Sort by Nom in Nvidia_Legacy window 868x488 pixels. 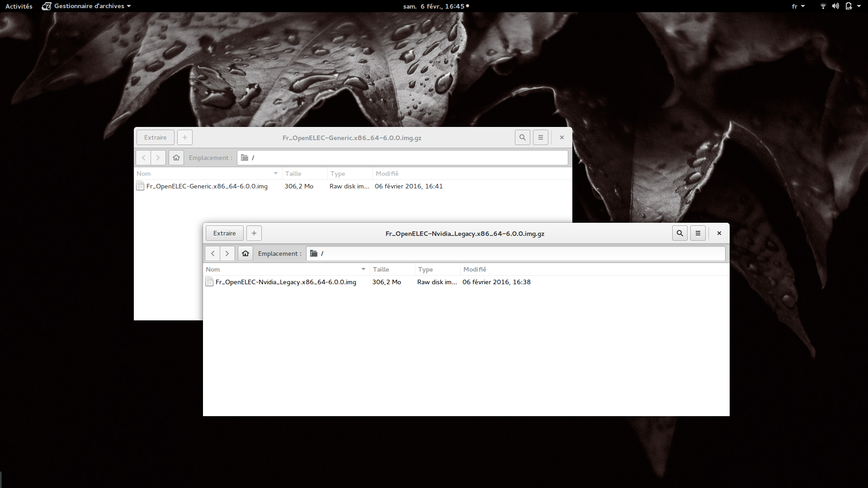coord(286,269)
